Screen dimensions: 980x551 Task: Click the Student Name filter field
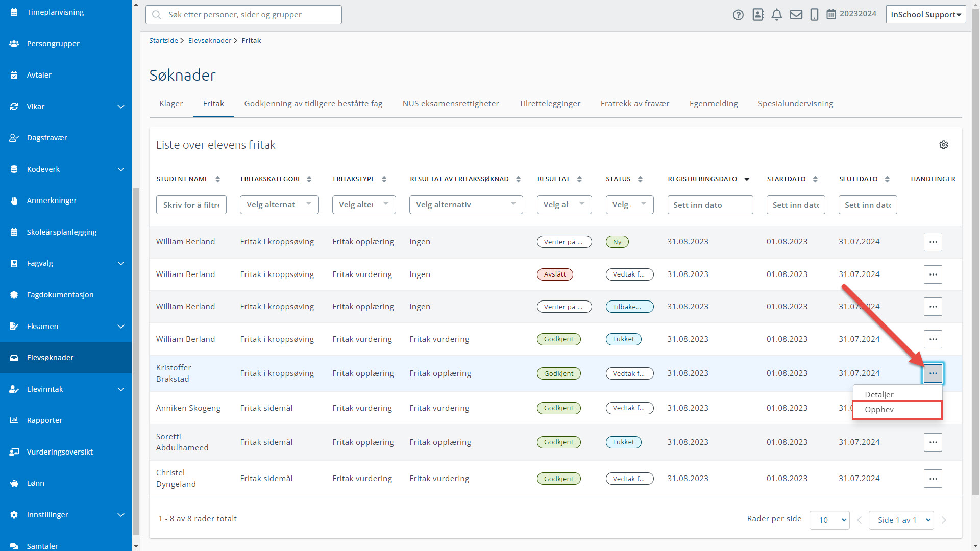(x=191, y=205)
